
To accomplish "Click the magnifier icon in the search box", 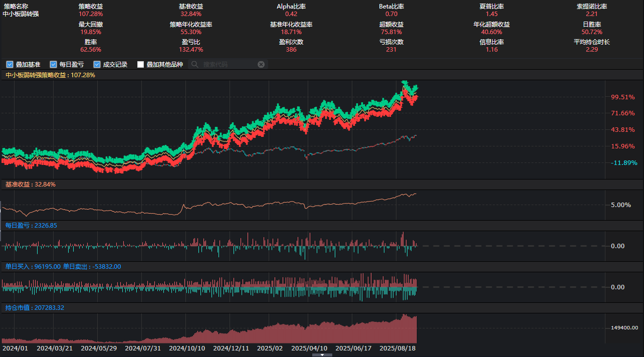I will point(194,65).
